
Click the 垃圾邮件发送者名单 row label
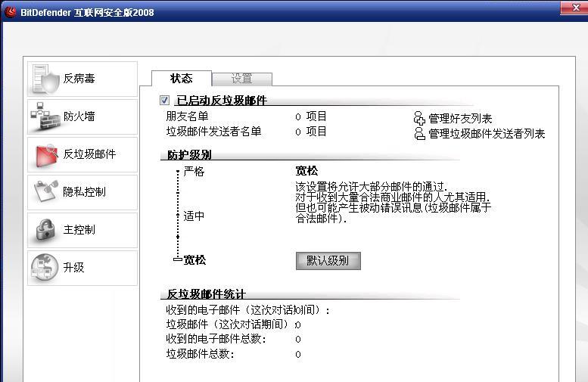[x=213, y=132]
